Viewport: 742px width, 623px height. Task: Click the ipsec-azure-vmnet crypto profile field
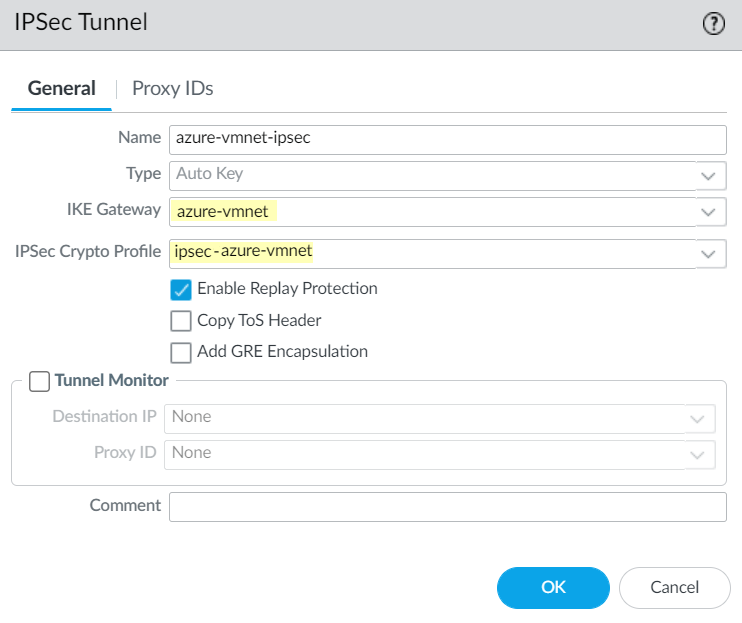(x=430, y=252)
